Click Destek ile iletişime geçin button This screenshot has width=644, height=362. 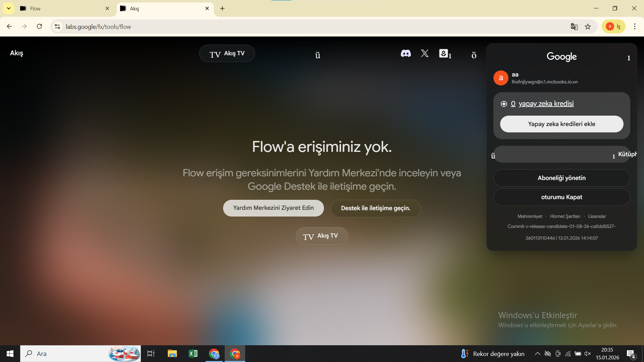[x=376, y=208]
